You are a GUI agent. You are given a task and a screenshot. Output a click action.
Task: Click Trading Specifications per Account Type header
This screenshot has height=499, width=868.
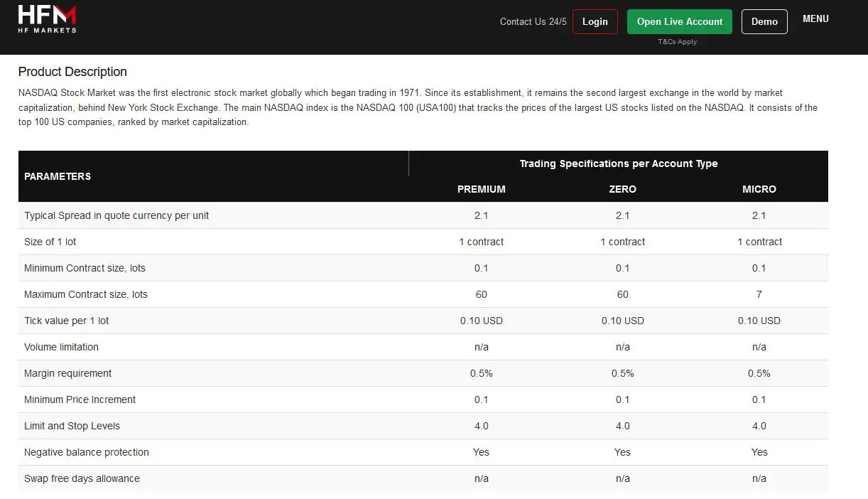point(619,163)
